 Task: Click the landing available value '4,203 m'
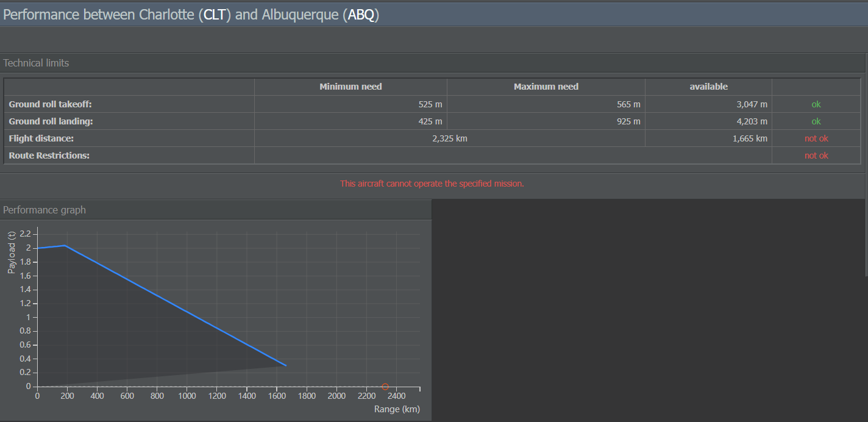[x=752, y=121]
